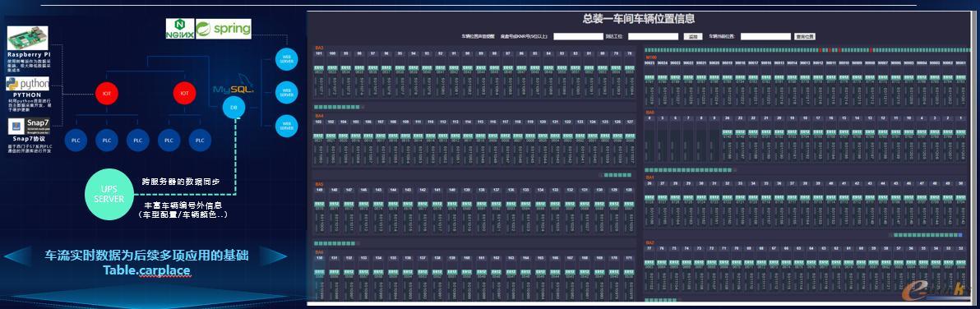980x309 pixels.
Task: Click the BA3 section label
Action: pyautogui.click(x=319, y=48)
